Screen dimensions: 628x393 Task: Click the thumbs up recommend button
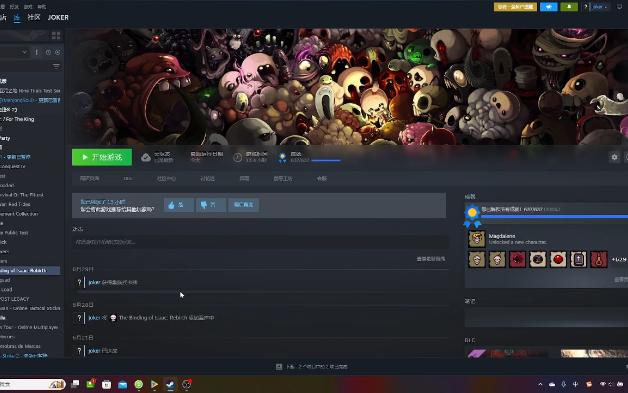pos(179,205)
